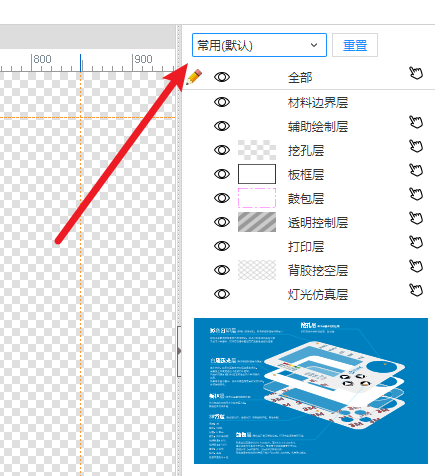Click the hand icon on the 全部 row

[416, 73]
